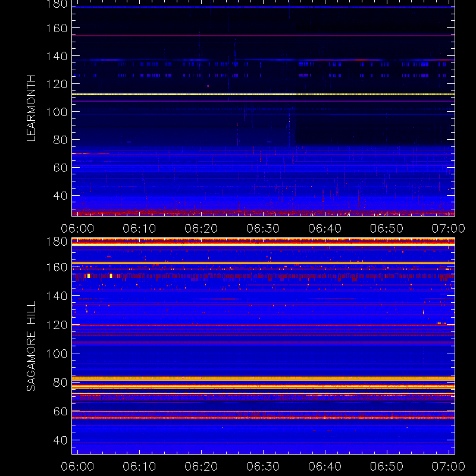Viewport: 476px width, 476px height.
Task: Select the 120 tick label on the Learmonth plot
Action: coord(57,84)
